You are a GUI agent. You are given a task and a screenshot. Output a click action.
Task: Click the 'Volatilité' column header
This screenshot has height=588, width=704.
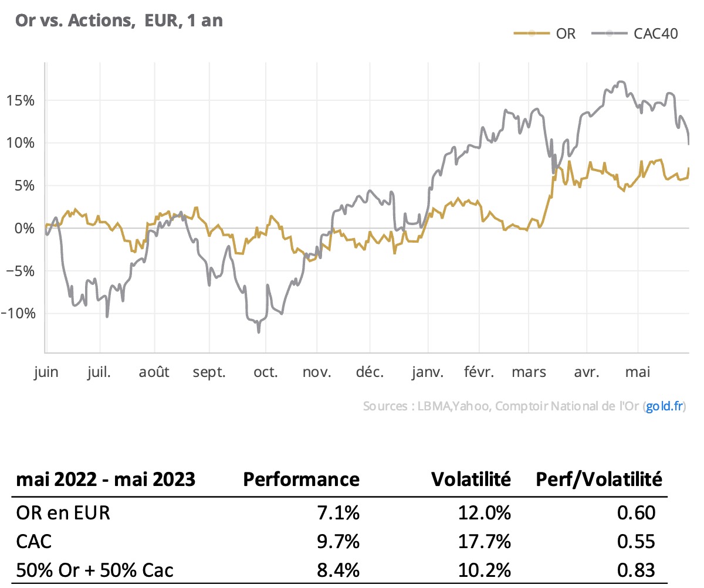pos(471,480)
